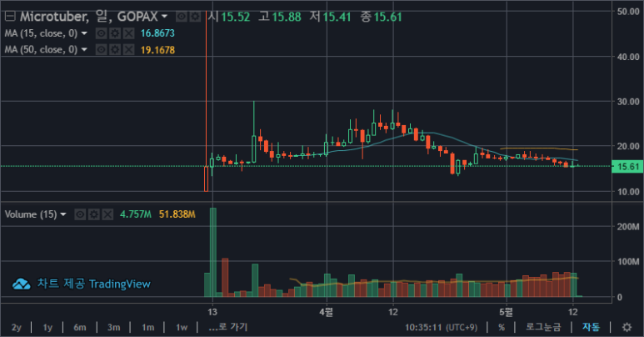The image size is (644, 337).
Task: Open chart settings gear at bottom right
Action: click(x=627, y=327)
